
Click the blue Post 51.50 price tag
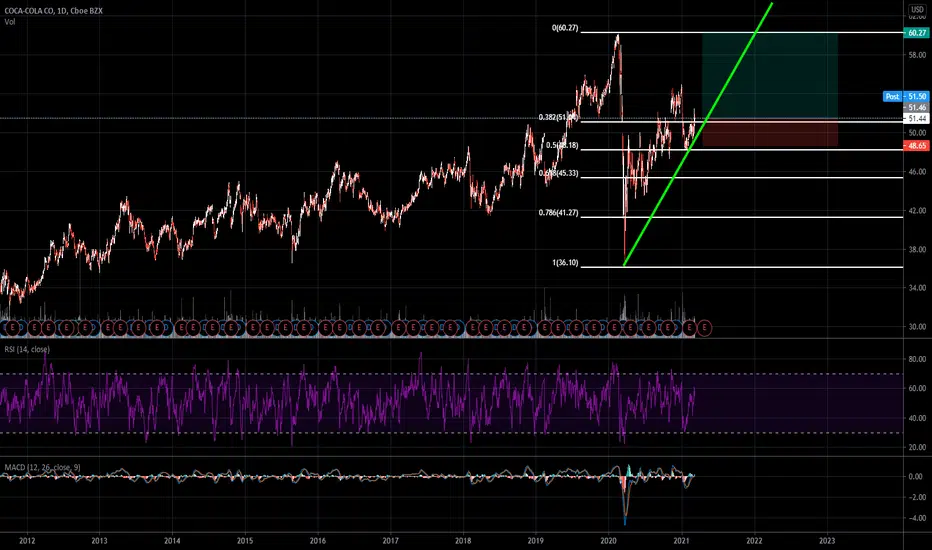[x=905, y=96]
